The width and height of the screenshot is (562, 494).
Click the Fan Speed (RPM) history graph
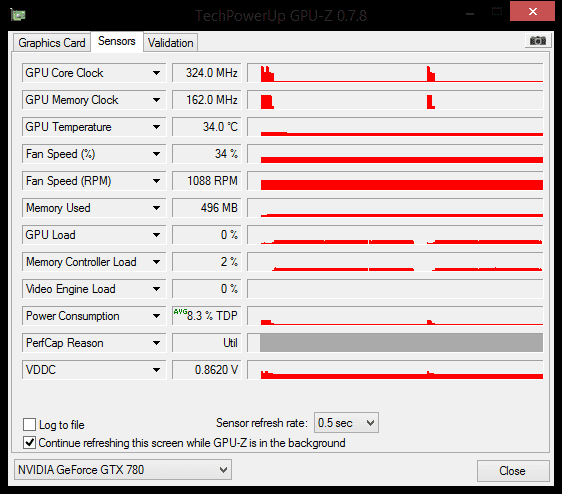pyautogui.click(x=395, y=181)
